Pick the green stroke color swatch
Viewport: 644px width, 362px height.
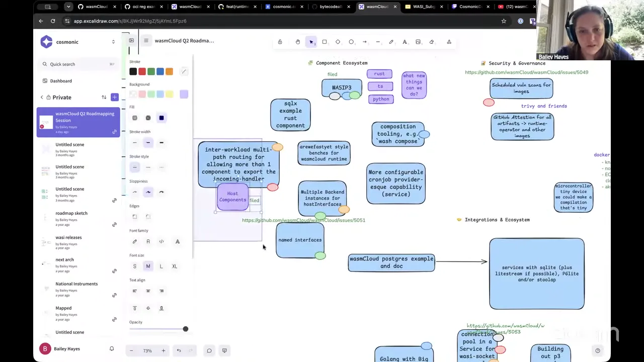point(151,71)
